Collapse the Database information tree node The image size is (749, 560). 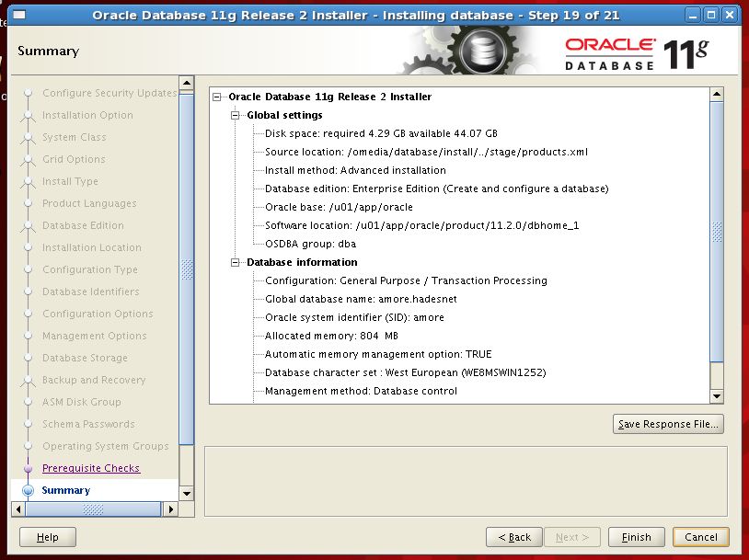point(236,262)
